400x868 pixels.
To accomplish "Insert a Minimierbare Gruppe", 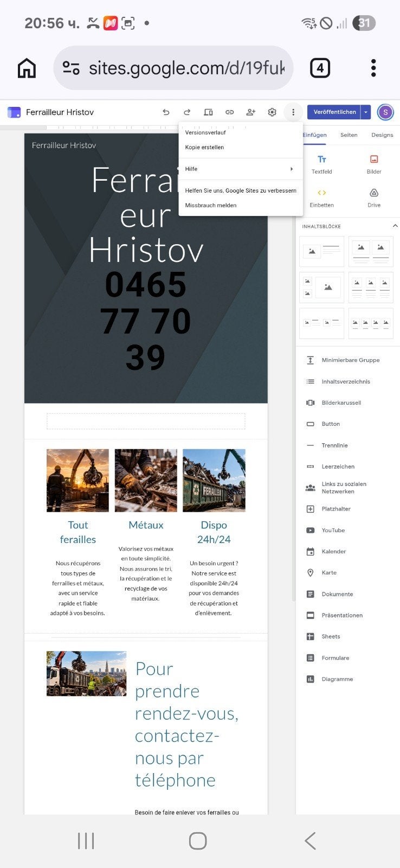I will 348,360.
